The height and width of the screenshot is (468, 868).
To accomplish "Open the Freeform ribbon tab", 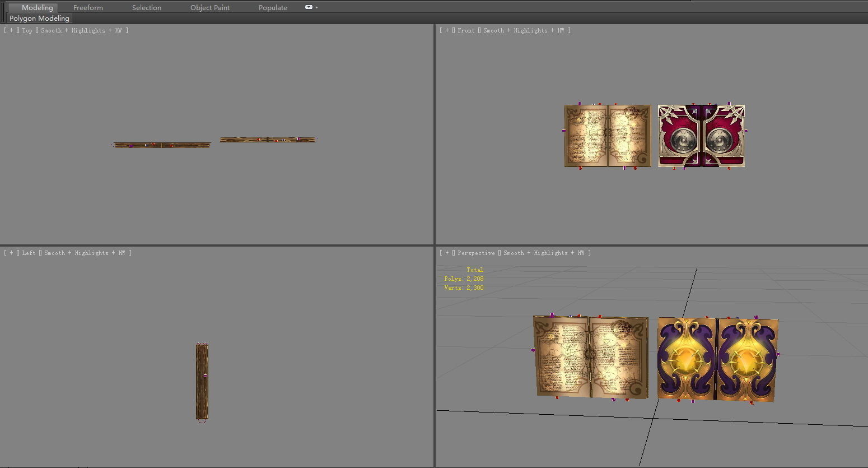I will (88, 7).
